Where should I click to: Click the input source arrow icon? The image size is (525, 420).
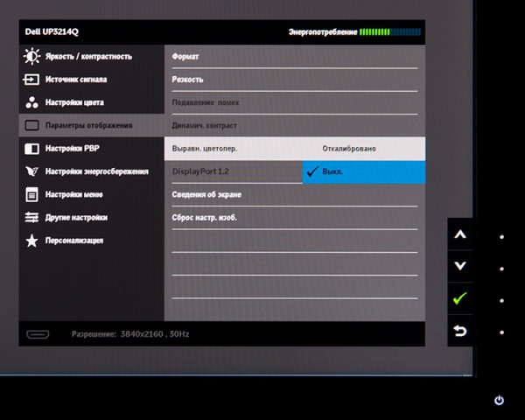pos(31,80)
